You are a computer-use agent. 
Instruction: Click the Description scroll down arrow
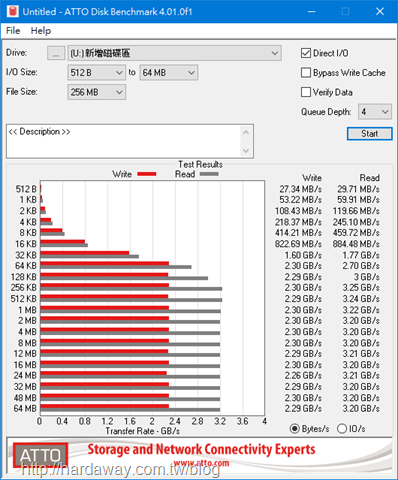(x=246, y=151)
